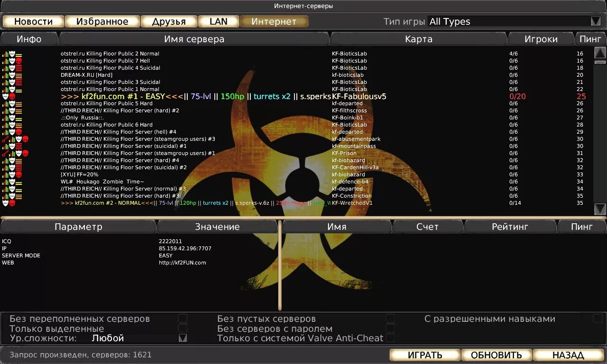Enable 'Без переполненных серверов' checkbox
The width and height of the screenshot is (607, 364).
(183, 318)
